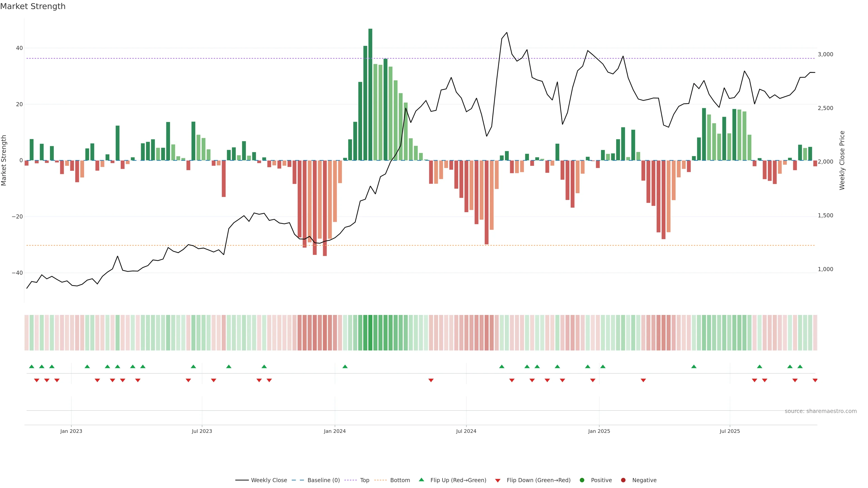Viewport: 868px width, 488px height.
Task: Click the green Positive legend dot
Action: click(x=582, y=480)
